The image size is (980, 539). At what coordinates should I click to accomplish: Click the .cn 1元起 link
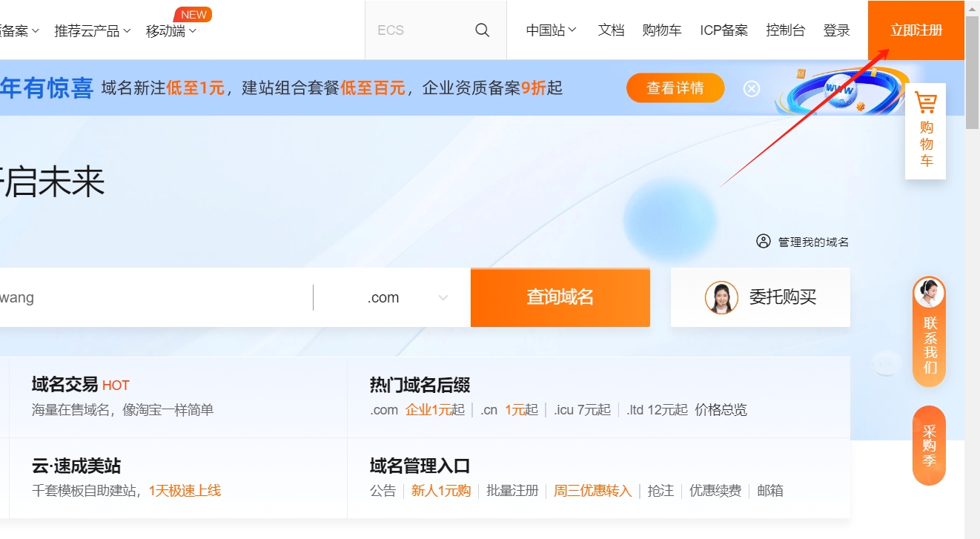509,409
